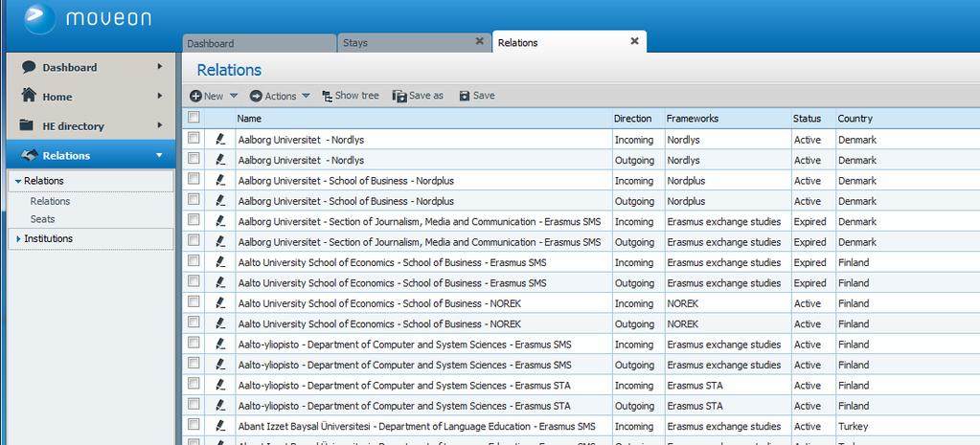This screenshot has width=980, height=445.
Task: Edit Aalborg Journalism Erasmus SMS Outgoing row
Action: (x=220, y=241)
